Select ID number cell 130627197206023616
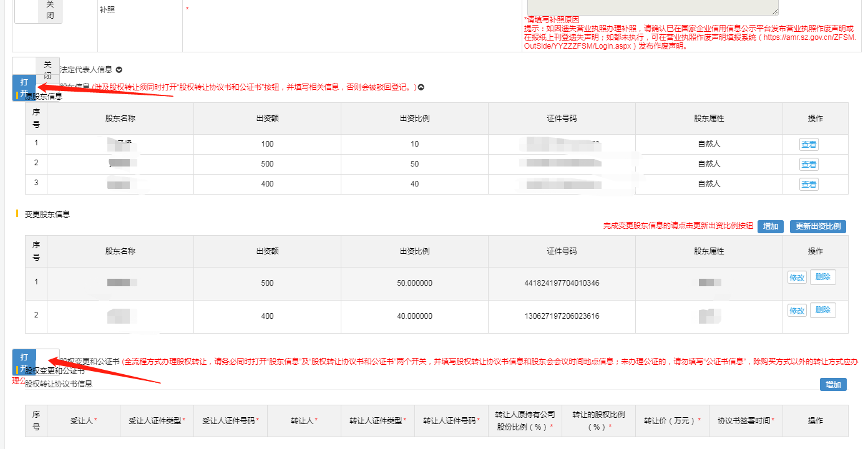This screenshot has height=449, width=868. click(562, 316)
